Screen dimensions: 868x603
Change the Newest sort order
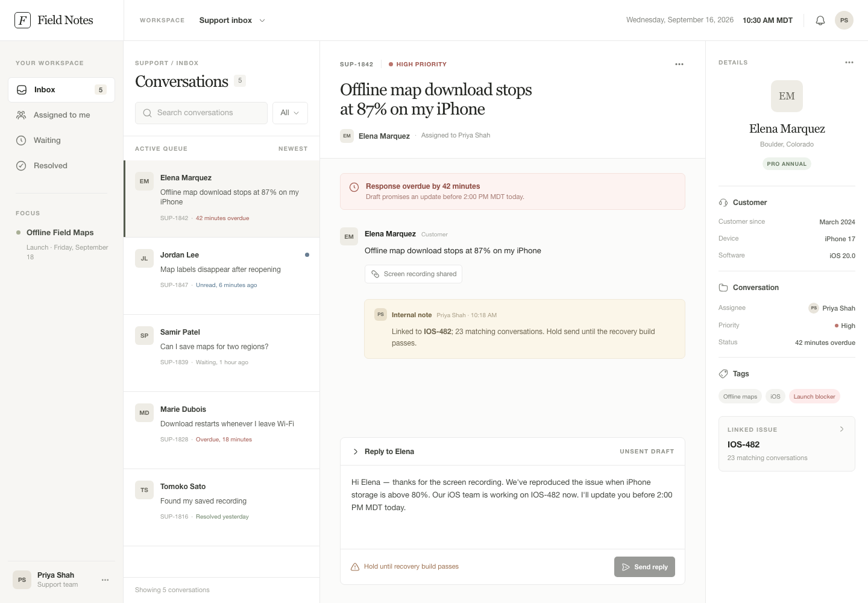pyautogui.click(x=293, y=149)
